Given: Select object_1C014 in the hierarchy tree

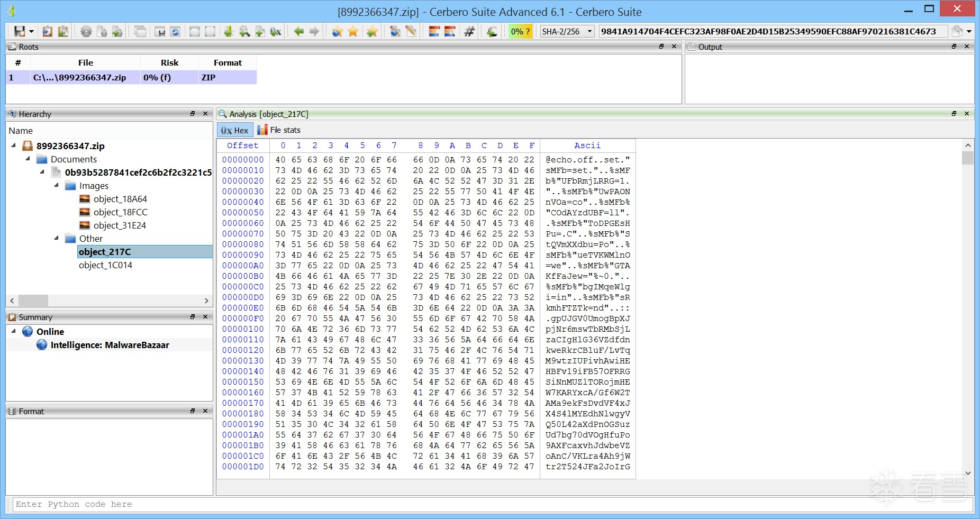Looking at the screenshot, I should point(105,265).
